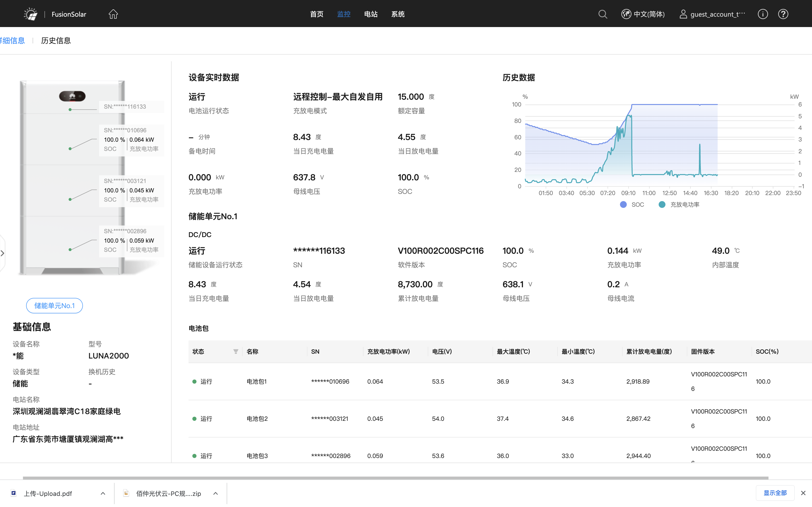Expand the left side panel arrow

click(x=3, y=253)
